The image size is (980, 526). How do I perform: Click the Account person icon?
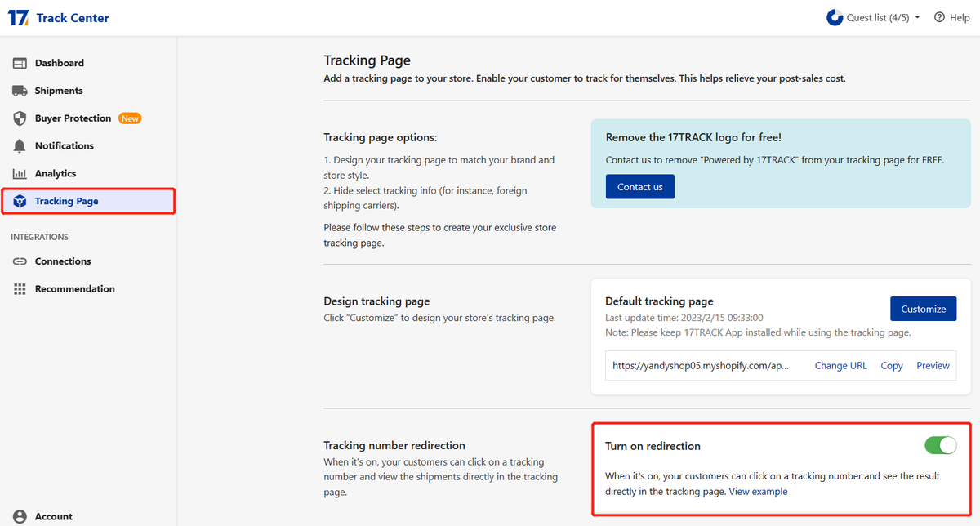[x=20, y=516]
